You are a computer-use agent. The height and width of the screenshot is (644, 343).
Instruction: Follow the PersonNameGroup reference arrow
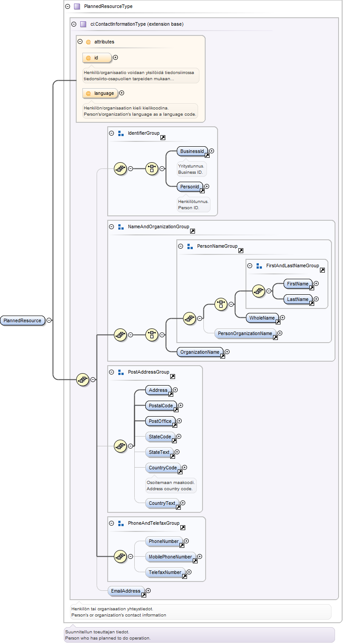[x=241, y=251]
